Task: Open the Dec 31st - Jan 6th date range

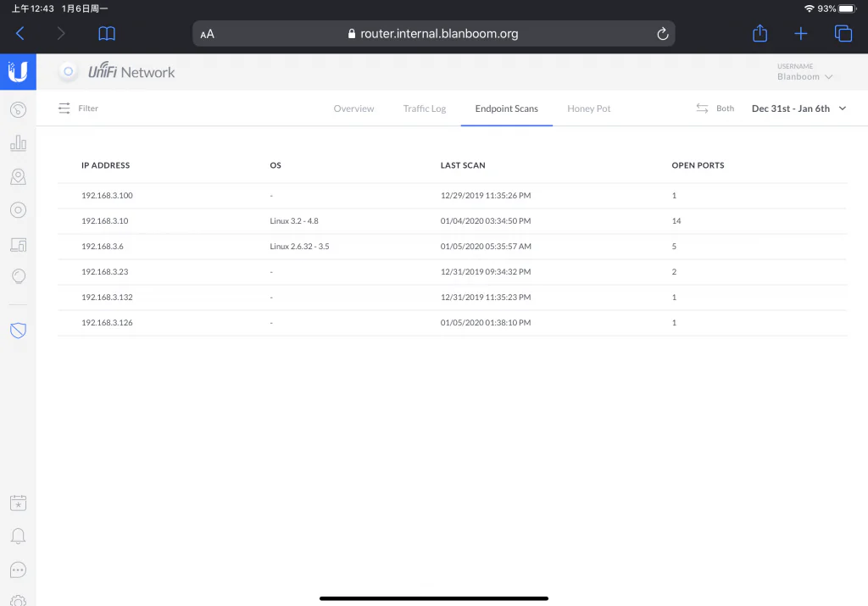Action: 798,108
